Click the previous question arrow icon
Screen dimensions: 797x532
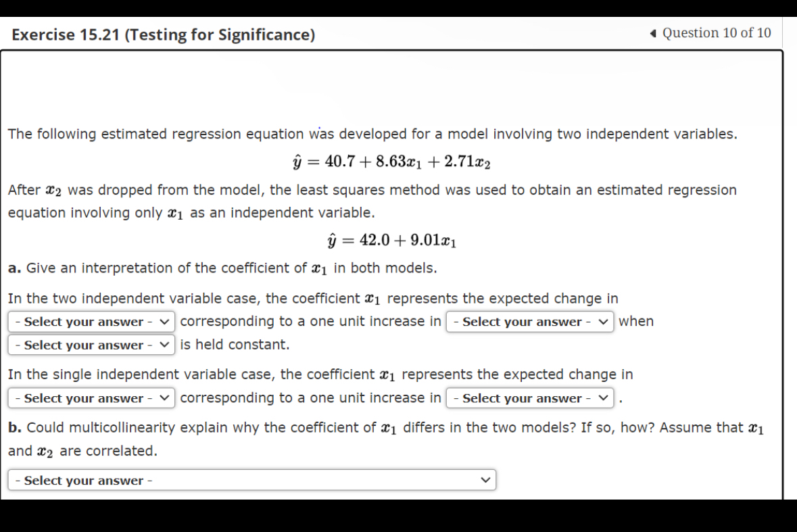[654, 32]
